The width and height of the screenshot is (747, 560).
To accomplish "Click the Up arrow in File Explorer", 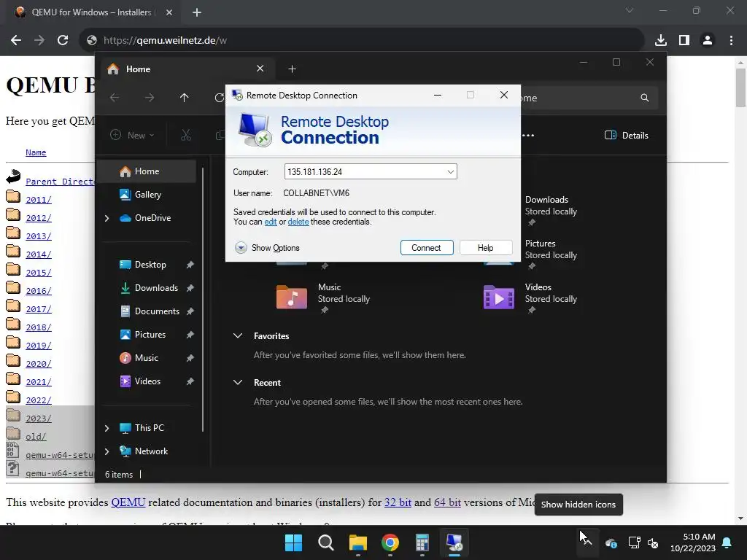I will 185,98.
